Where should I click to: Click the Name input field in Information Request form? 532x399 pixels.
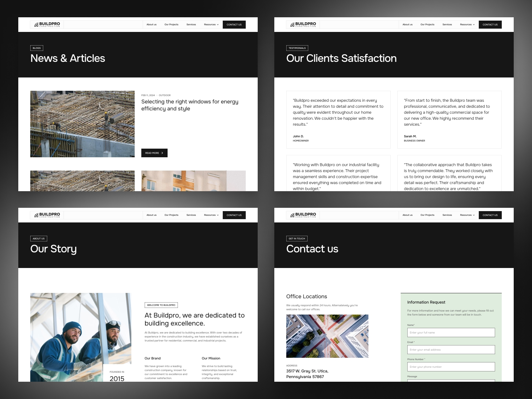coord(451,332)
